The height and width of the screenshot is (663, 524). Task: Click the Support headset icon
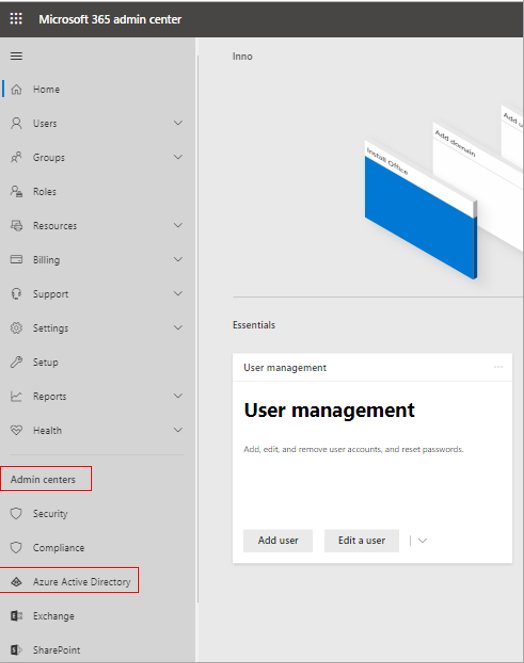(16, 293)
